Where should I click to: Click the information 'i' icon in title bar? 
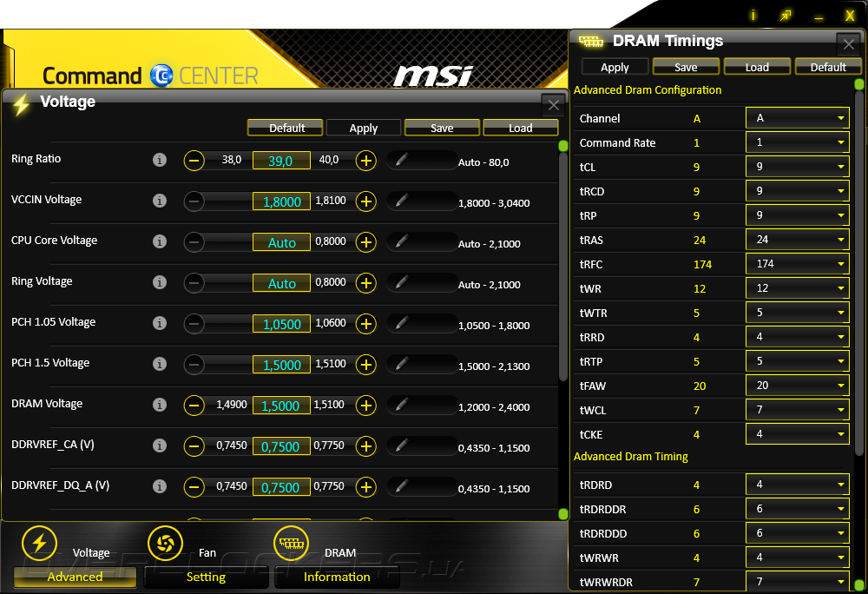pyautogui.click(x=753, y=15)
